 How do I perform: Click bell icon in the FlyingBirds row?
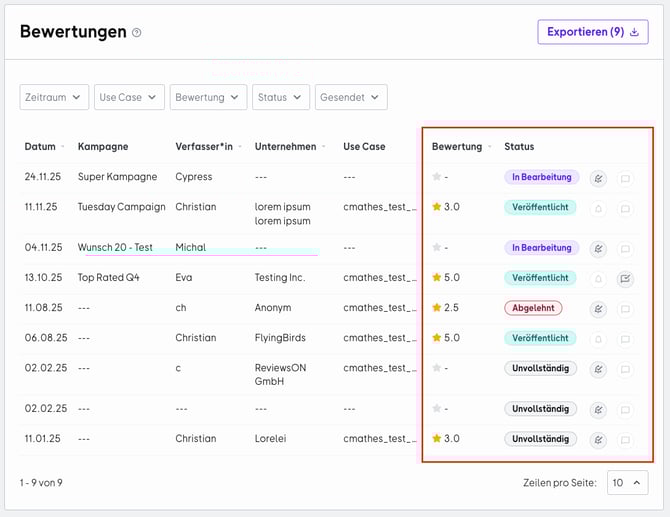click(599, 339)
